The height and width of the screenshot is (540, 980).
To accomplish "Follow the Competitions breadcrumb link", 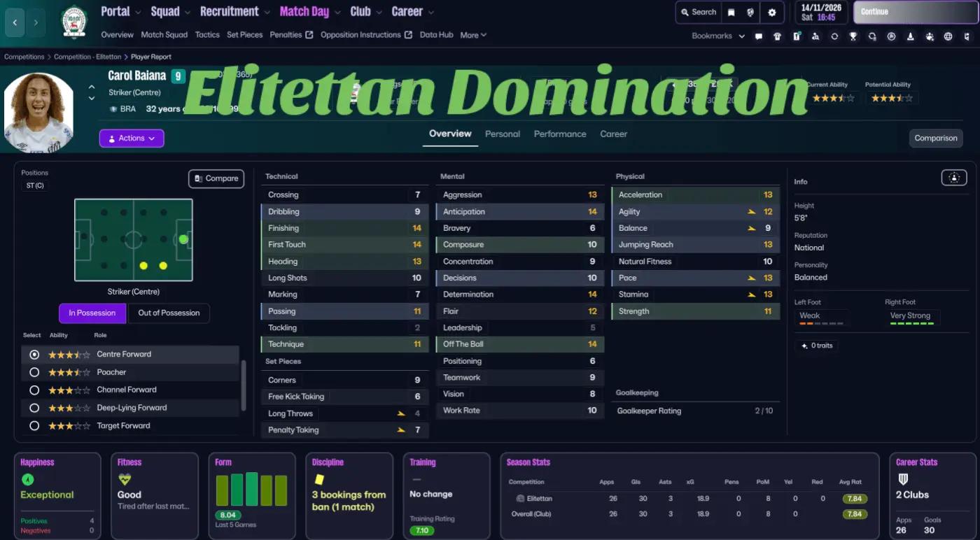I will (24, 57).
